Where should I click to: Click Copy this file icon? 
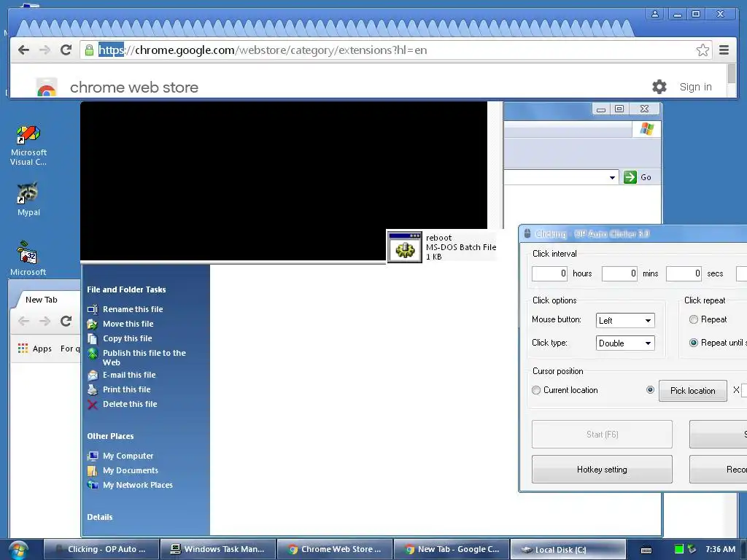click(93, 338)
